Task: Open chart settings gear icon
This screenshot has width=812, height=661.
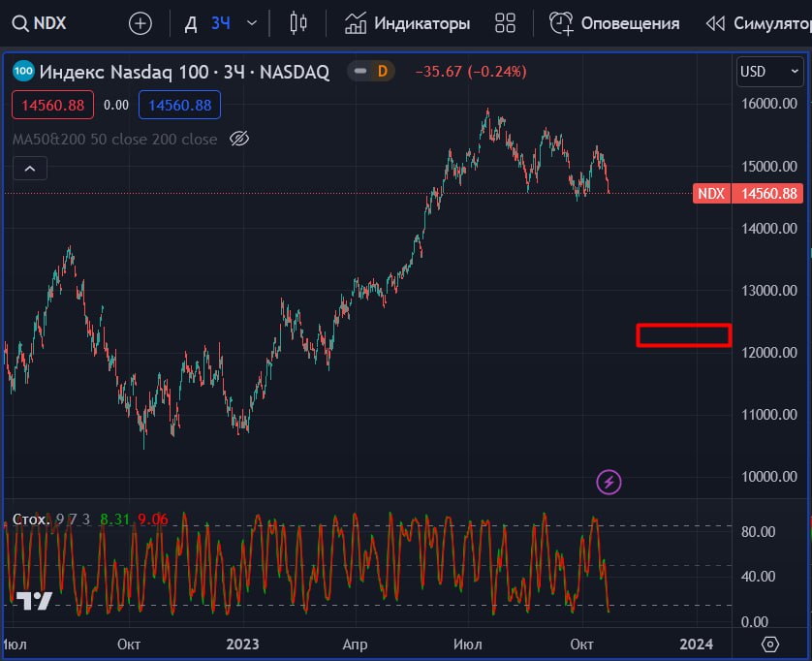Action: [770, 645]
